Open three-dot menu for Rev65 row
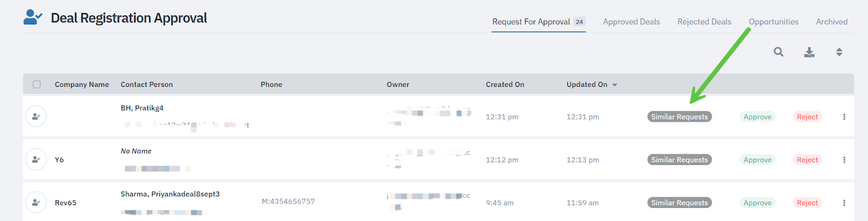 tap(844, 203)
